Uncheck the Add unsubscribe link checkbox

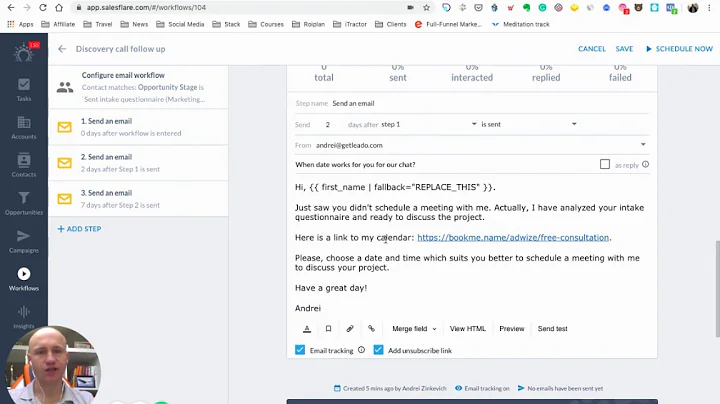378,350
